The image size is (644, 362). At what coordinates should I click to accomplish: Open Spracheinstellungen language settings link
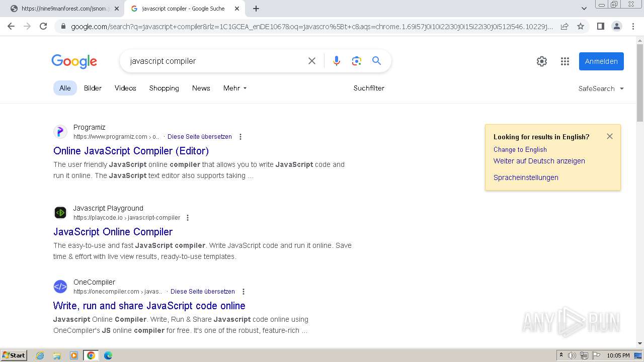coord(526,177)
